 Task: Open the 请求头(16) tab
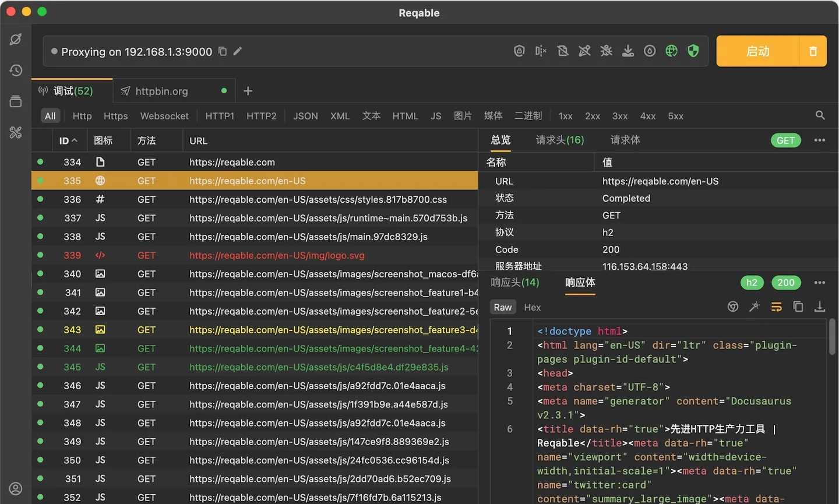coord(560,140)
